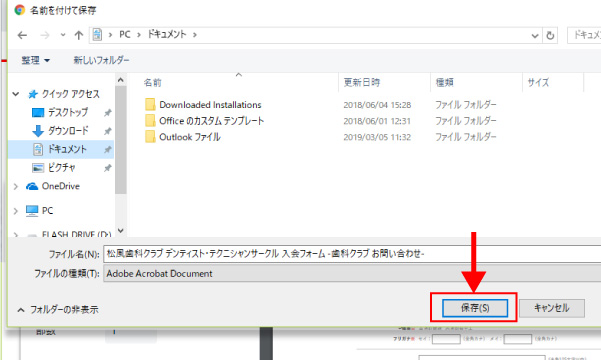Screen dimensions: 601x360
Task: Click the Chrome icon in the title bar
Action: [20, 10]
